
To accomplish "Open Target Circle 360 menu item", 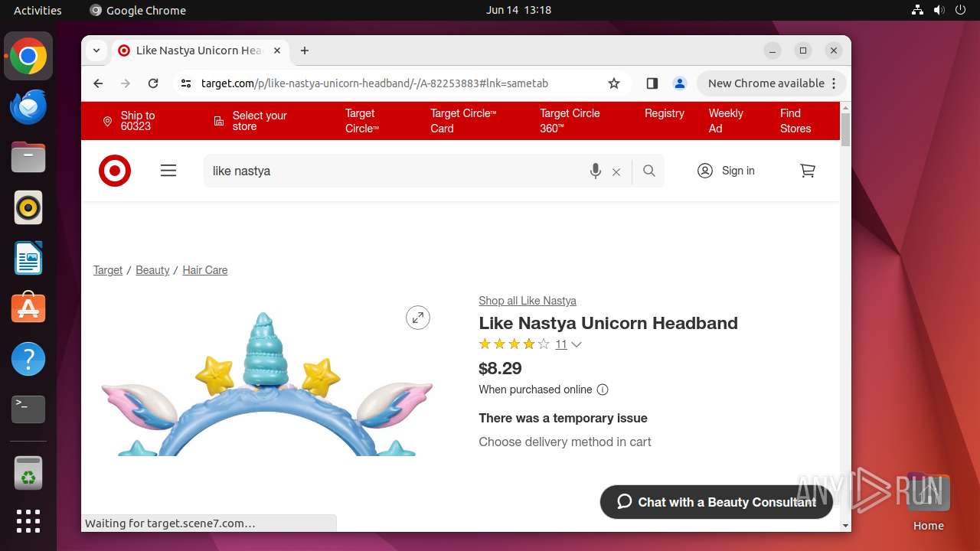I will click(570, 121).
